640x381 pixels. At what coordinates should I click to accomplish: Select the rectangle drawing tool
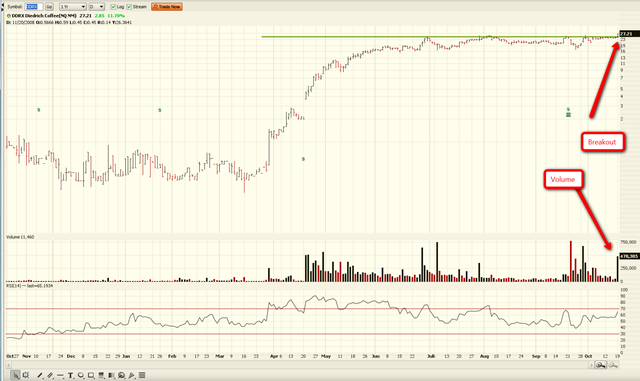pyautogui.click(x=91, y=375)
